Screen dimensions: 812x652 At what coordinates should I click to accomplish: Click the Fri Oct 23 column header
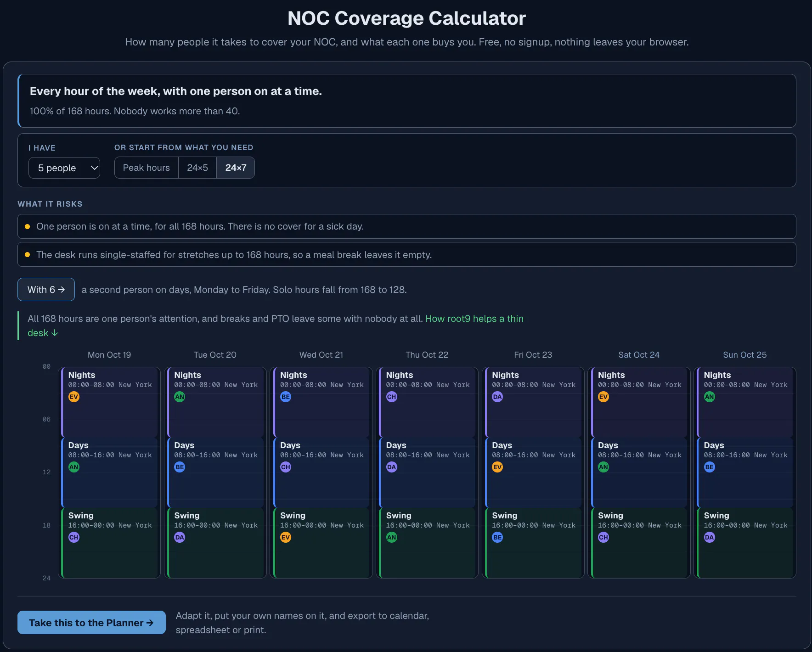coord(533,355)
